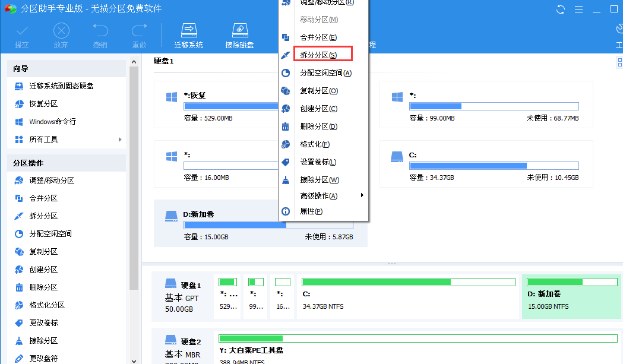623x364 pixels.
Task: Select the *:恢复 partition card
Action: (217, 105)
